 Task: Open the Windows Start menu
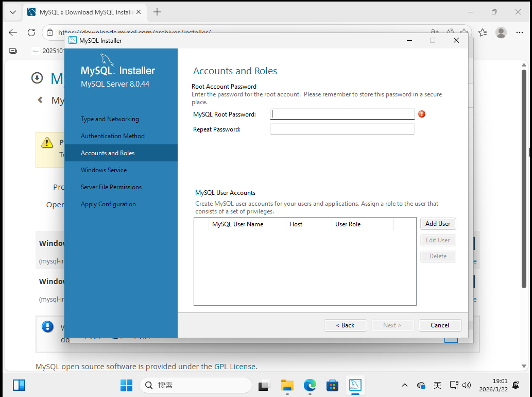click(x=127, y=386)
